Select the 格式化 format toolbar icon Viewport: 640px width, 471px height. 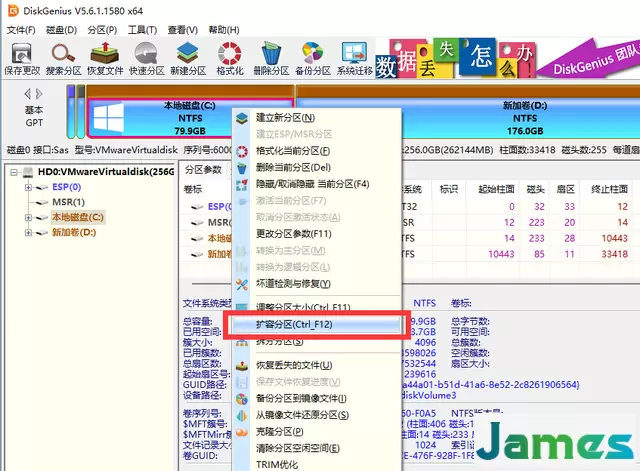[x=230, y=59]
